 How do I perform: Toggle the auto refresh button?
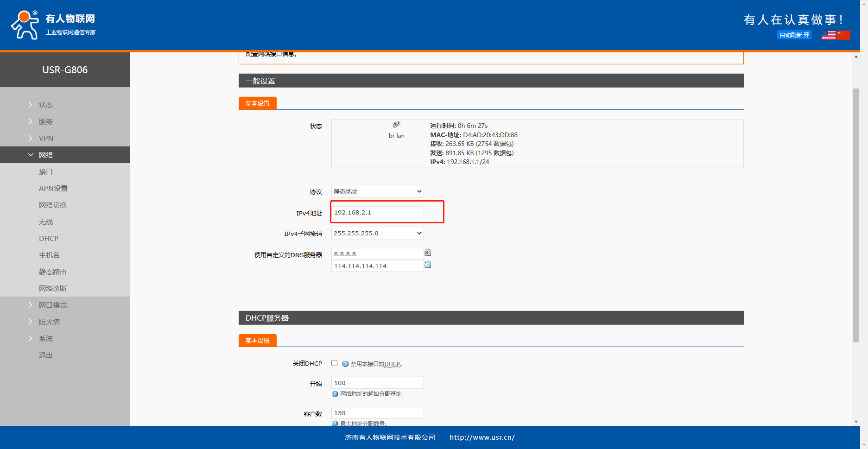[x=794, y=35]
